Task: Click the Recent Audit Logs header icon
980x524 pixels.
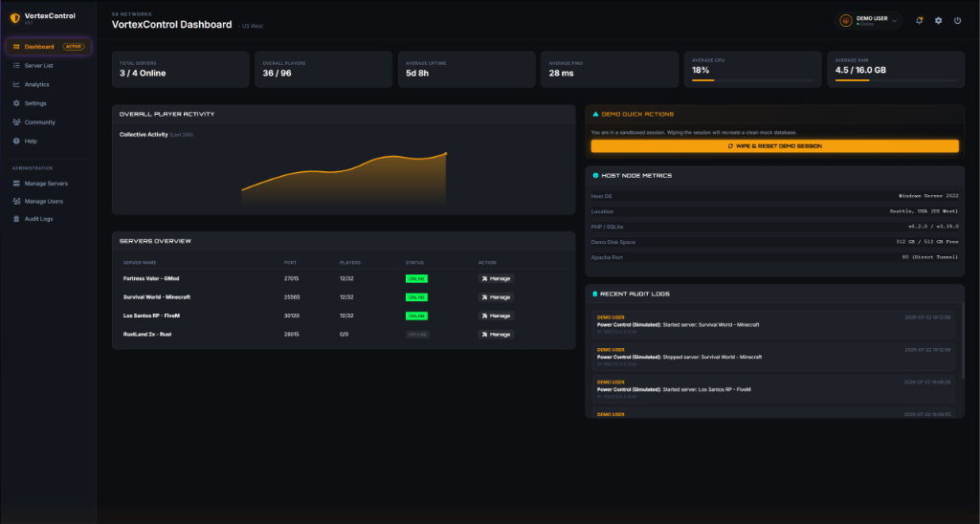Action: [594, 294]
